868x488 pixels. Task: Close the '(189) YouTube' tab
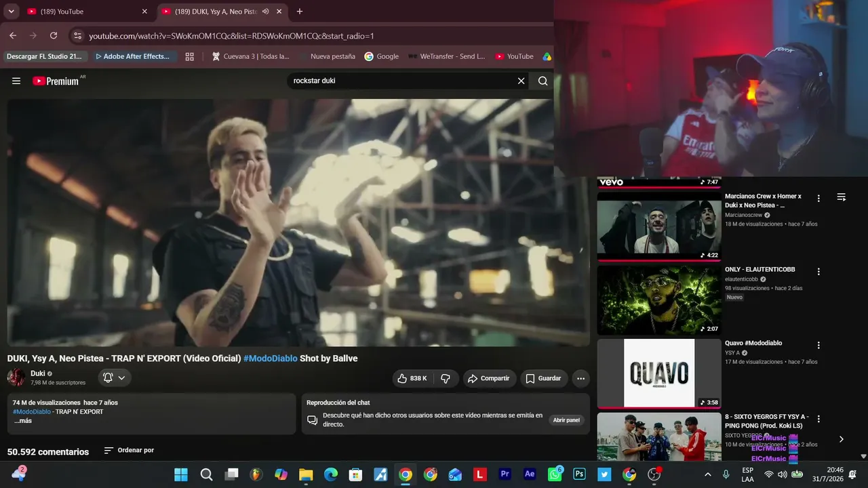pos(144,12)
